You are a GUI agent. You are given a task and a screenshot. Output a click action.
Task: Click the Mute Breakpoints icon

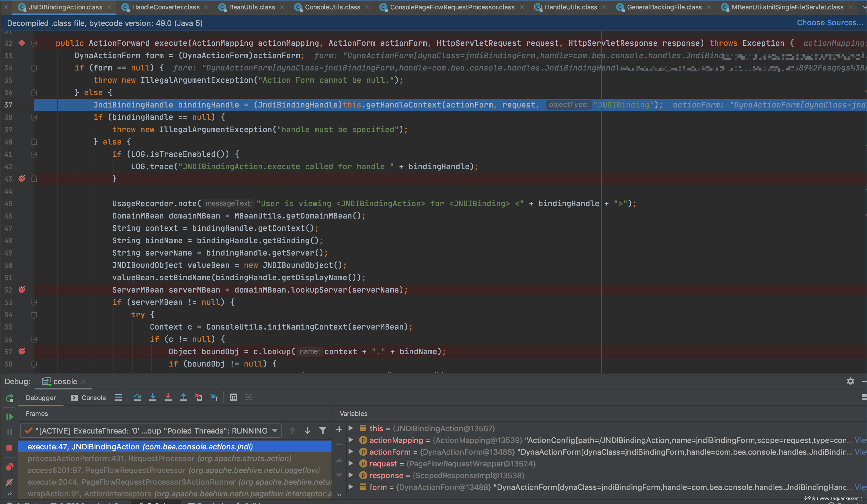tap(9, 482)
